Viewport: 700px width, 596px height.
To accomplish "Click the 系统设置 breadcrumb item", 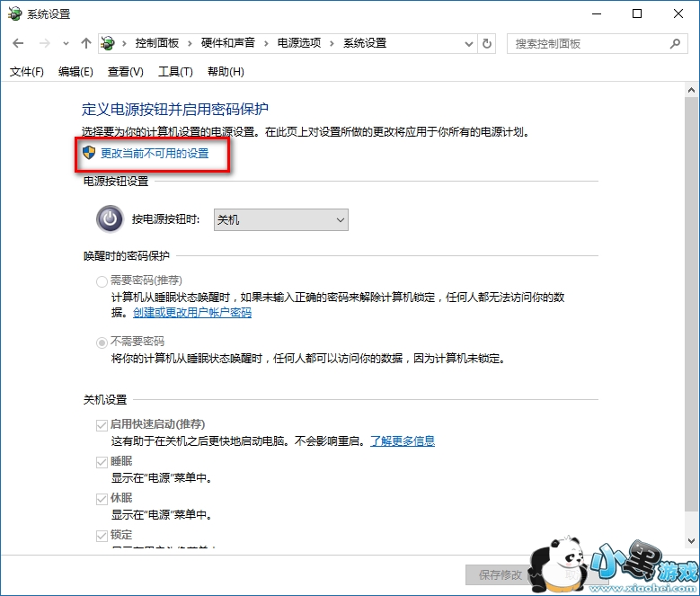I will pyautogui.click(x=365, y=43).
